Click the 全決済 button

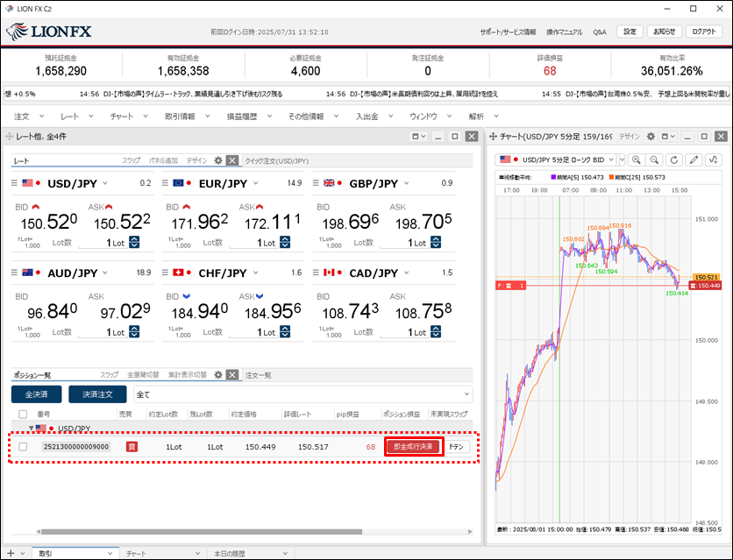click(37, 394)
